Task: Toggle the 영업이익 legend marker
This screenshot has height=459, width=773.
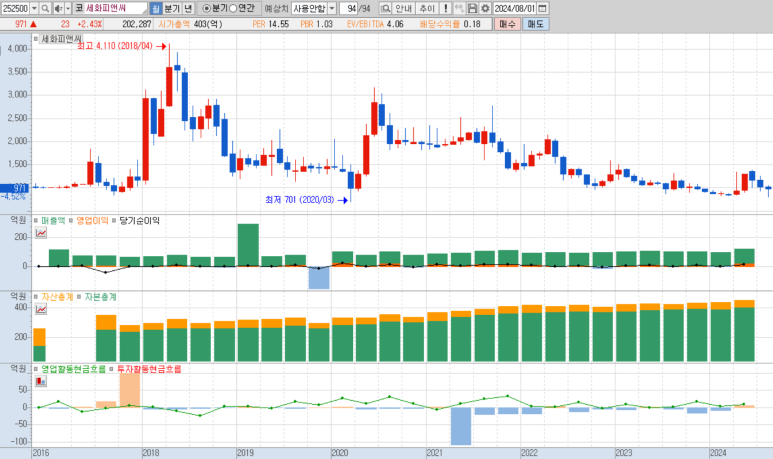Action: [71, 220]
